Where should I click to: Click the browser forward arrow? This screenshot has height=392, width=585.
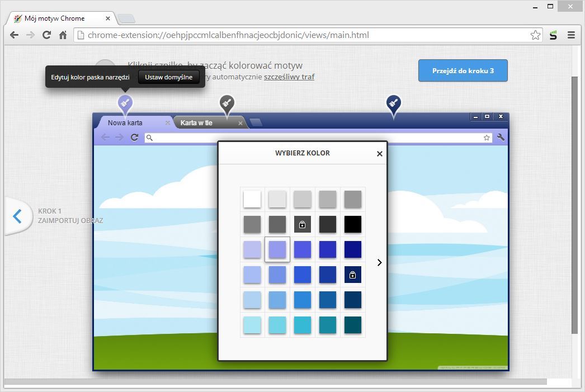point(30,35)
